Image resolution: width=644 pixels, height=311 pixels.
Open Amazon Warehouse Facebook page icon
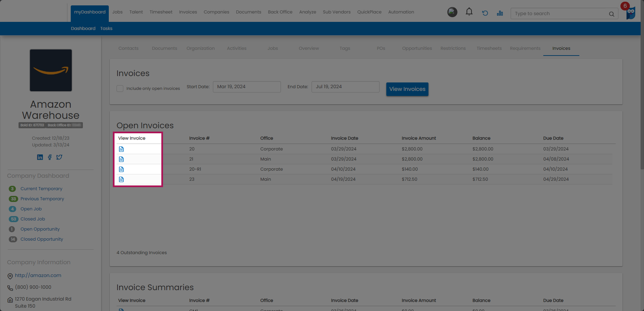point(50,157)
